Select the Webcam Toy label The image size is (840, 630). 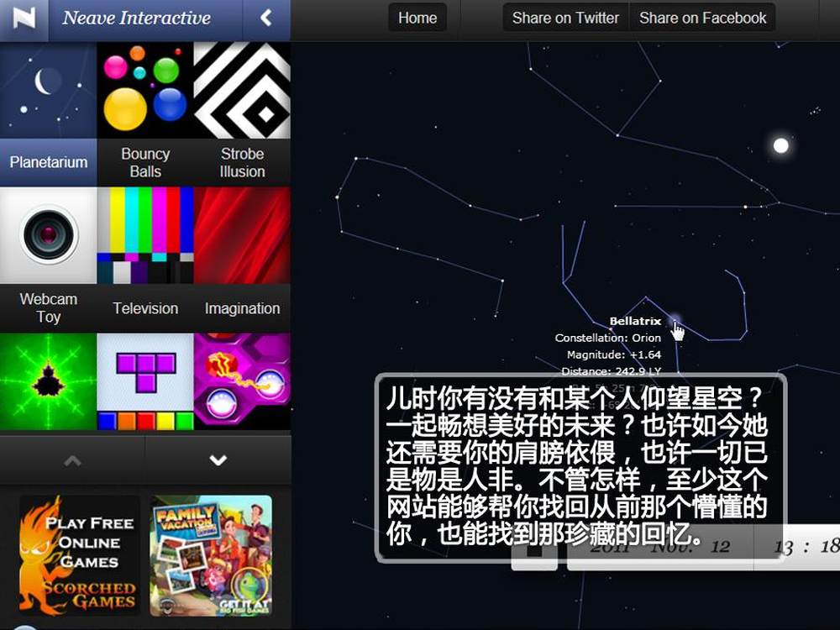[x=48, y=307]
